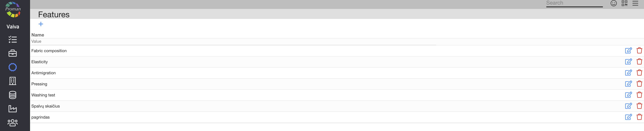Click the blue plus icon to add feature

41,24
